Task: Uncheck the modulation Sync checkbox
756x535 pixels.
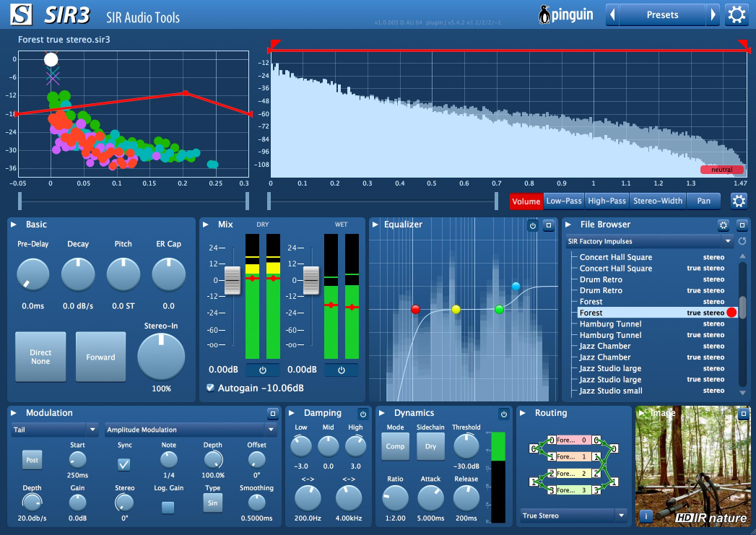Action: pyautogui.click(x=124, y=464)
